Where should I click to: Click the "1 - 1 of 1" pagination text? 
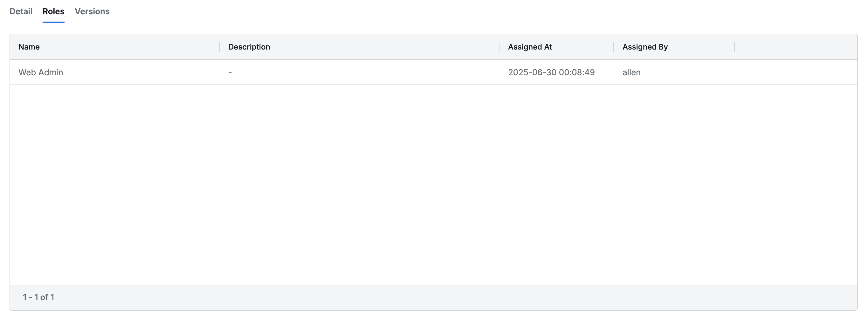[x=38, y=297]
